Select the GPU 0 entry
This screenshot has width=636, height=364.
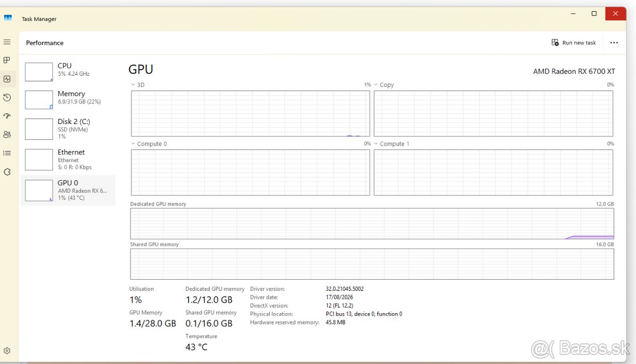[68, 190]
